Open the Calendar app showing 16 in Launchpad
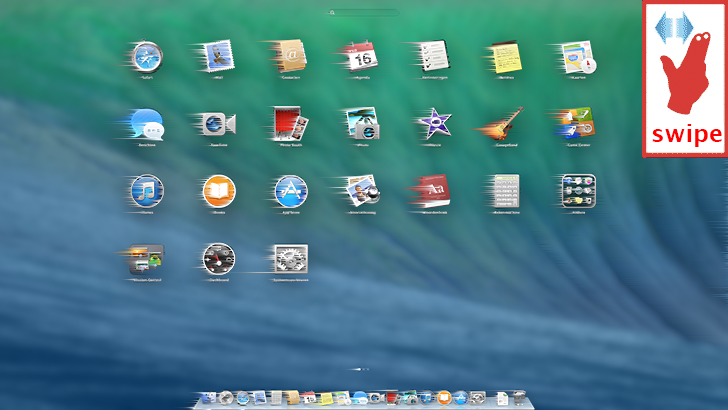This screenshot has height=410, width=728. point(363,57)
